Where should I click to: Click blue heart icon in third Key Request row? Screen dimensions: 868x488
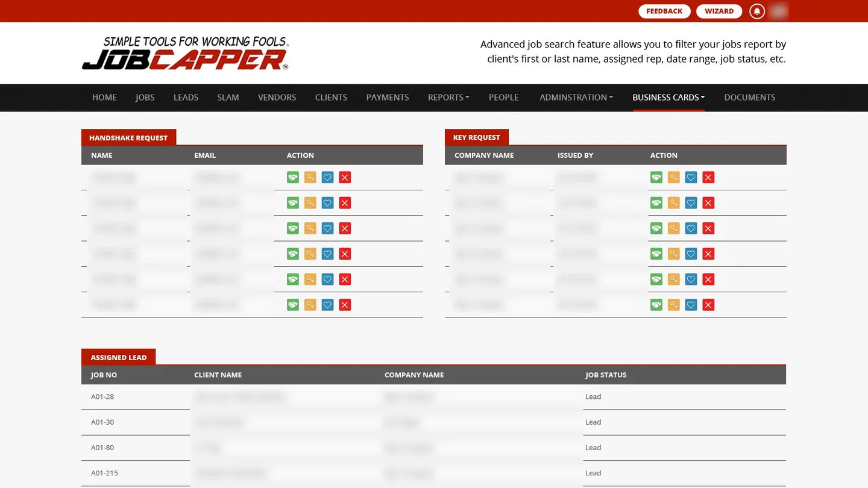click(691, 228)
